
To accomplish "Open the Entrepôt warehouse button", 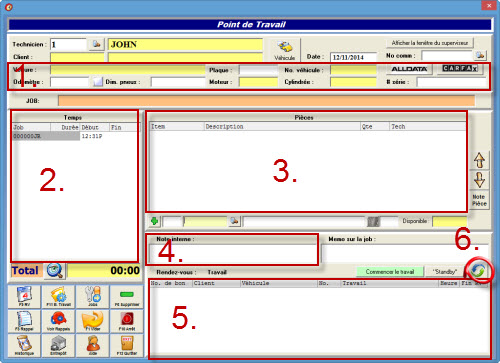I will (x=58, y=346).
